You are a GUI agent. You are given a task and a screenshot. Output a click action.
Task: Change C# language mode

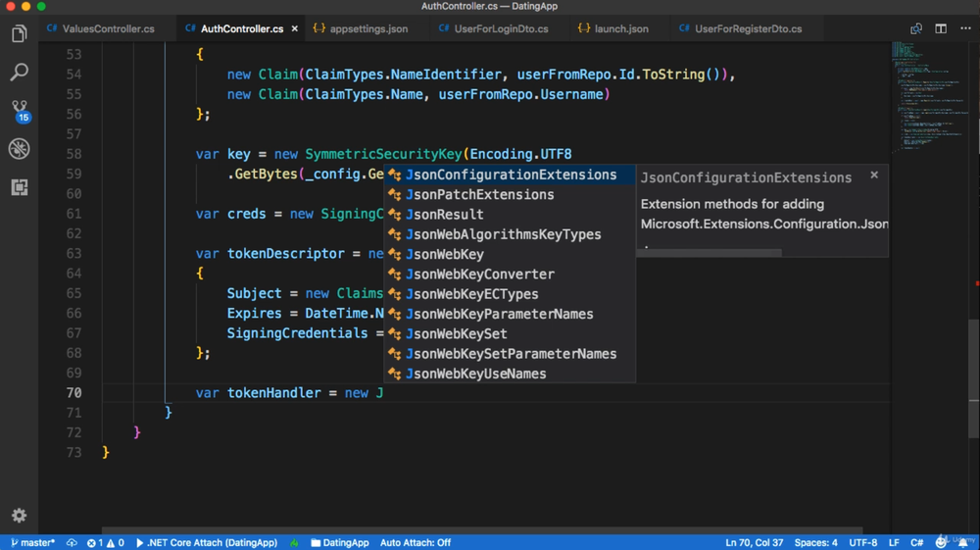pyautogui.click(x=916, y=542)
